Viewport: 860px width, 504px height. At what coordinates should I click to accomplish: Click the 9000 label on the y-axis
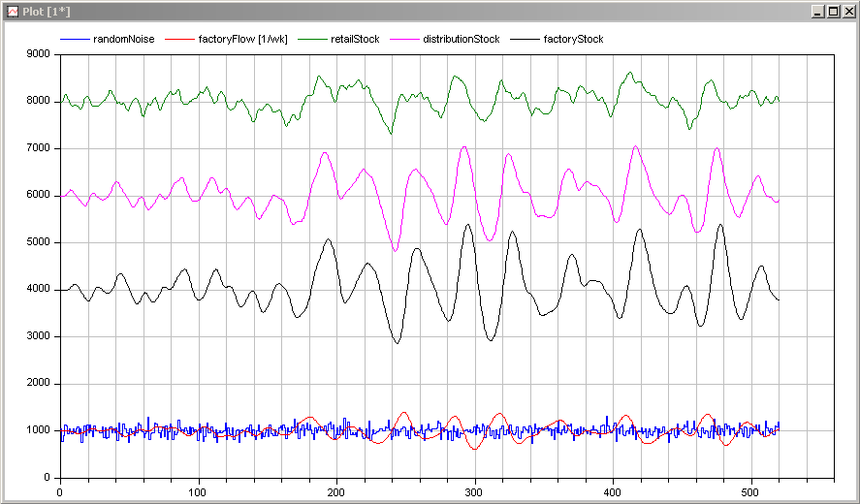[37, 54]
